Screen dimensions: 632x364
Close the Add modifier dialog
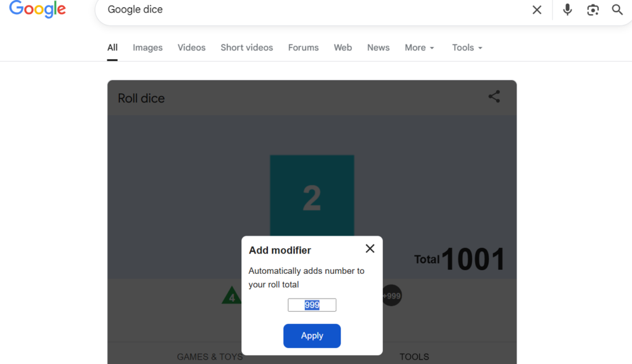click(370, 249)
